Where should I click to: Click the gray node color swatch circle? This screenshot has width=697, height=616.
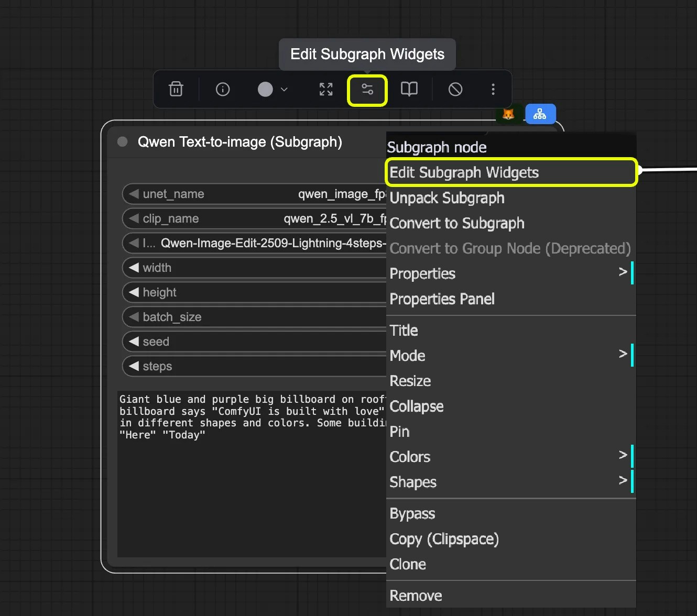point(265,89)
